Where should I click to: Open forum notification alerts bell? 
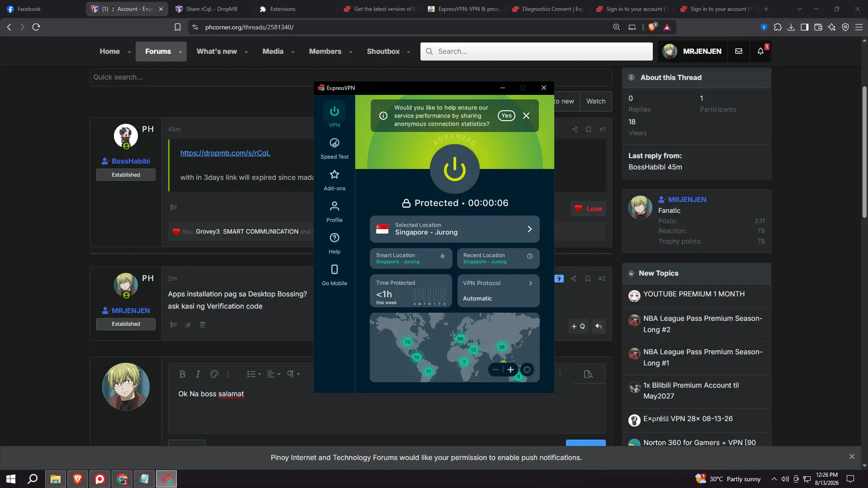(761, 52)
